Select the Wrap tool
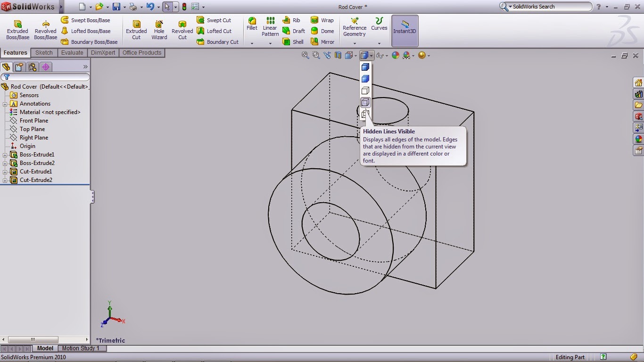The width and height of the screenshot is (644, 362). tap(322, 20)
